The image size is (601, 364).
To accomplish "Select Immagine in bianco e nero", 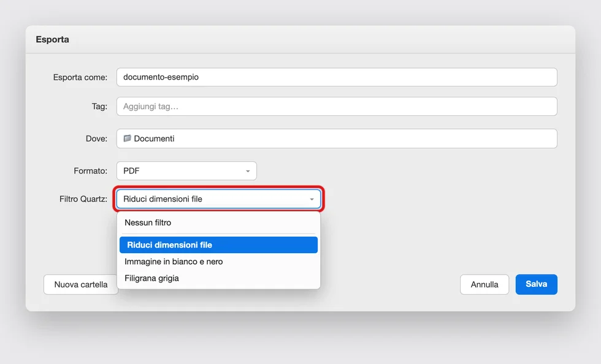I will coord(218,262).
